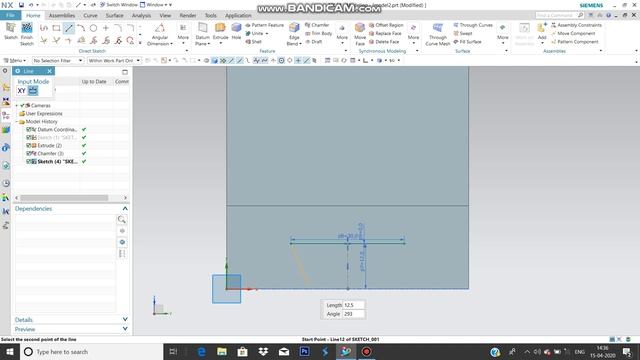The image size is (640, 360).
Task: Click the Hole feature icon
Action: (236, 28)
